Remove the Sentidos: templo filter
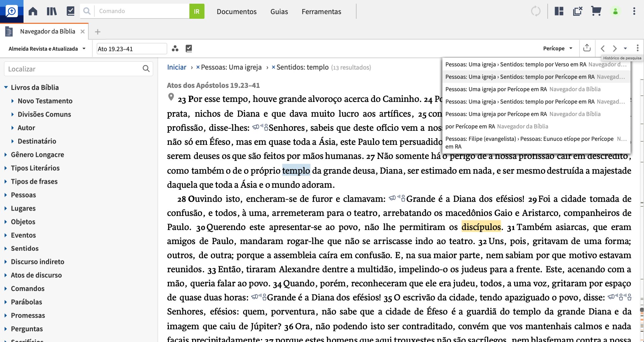The height and width of the screenshot is (342, 644). (x=273, y=67)
